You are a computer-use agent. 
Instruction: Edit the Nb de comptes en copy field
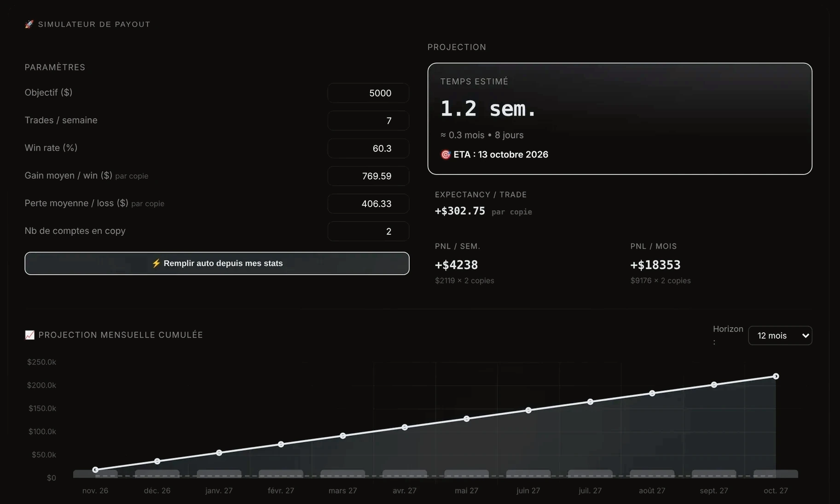(368, 231)
